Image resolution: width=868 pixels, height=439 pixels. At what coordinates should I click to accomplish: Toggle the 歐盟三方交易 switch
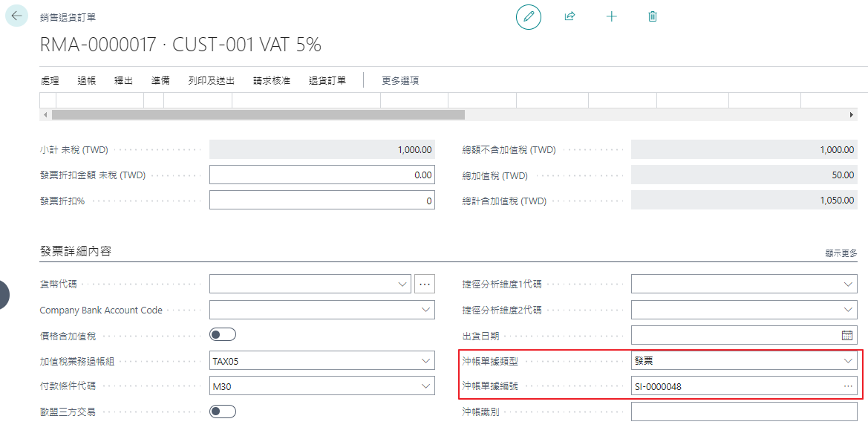[x=223, y=412]
